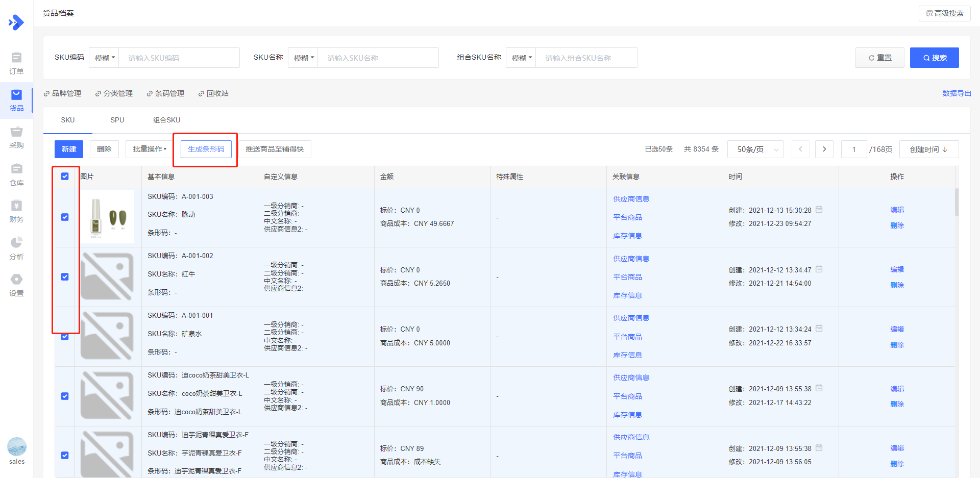
Task: Open 平台商品 for SKU A-001-002
Action: click(x=627, y=277)
